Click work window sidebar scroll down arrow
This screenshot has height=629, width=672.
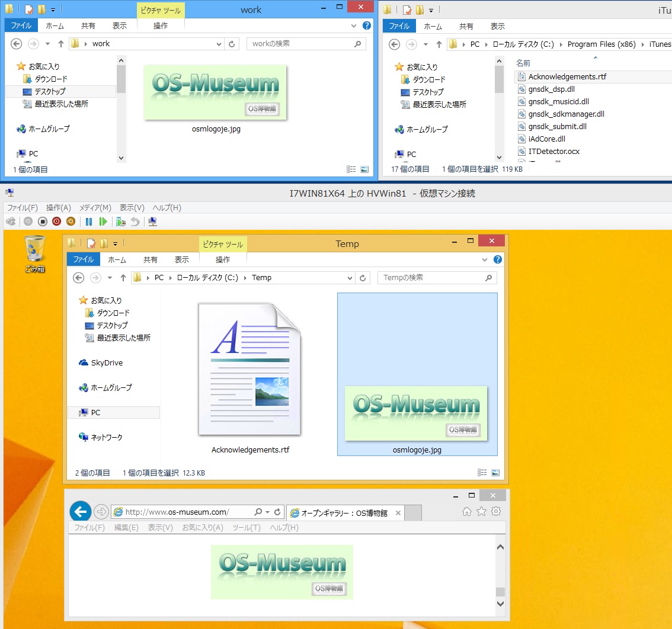(121, 158)
